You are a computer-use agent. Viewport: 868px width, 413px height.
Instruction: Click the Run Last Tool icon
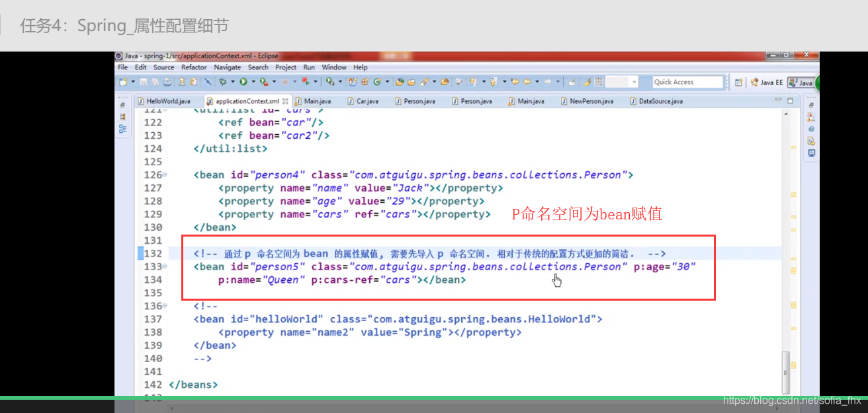click(x=264, y=82)
